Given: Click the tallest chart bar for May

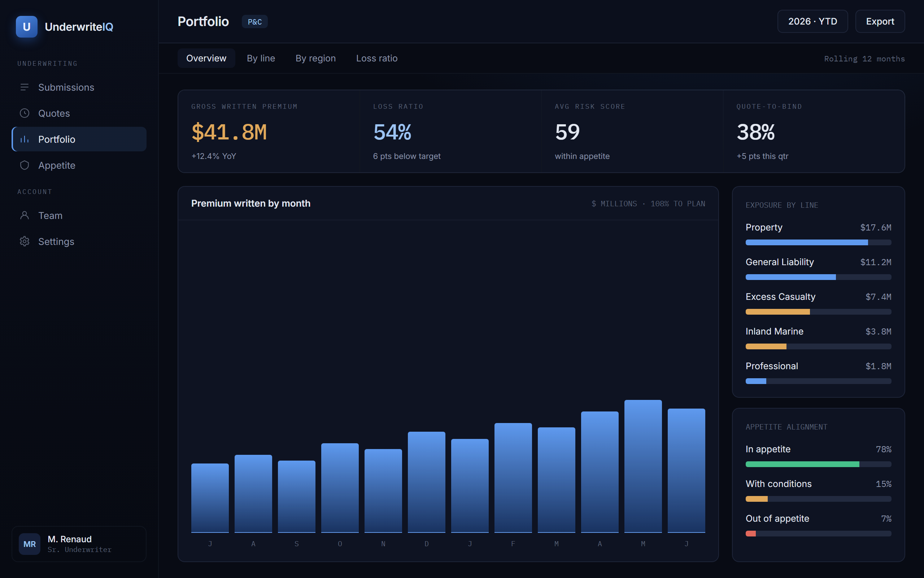Looking at the screenshot, I should click(x=643, y=466).
